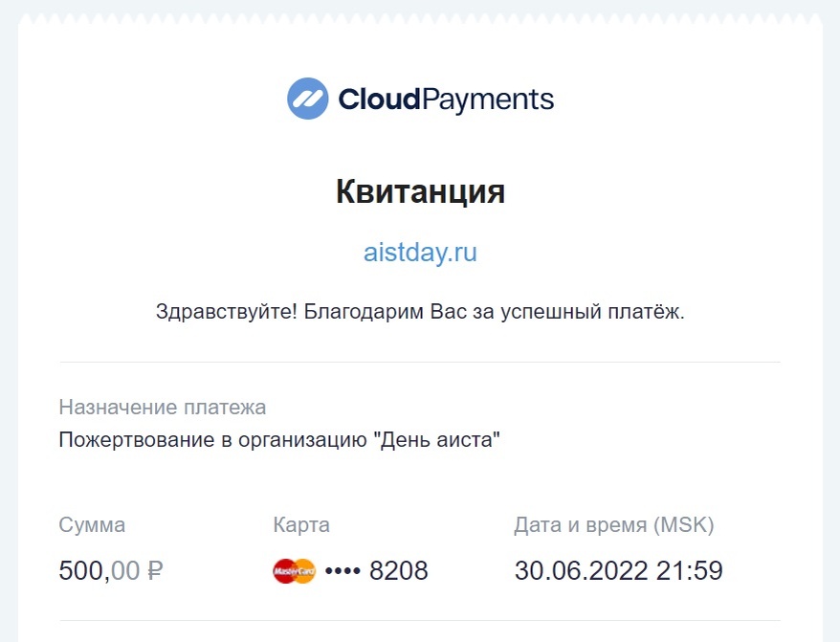
Task: Open the aistday.ru link
Action: coord(420,253)
